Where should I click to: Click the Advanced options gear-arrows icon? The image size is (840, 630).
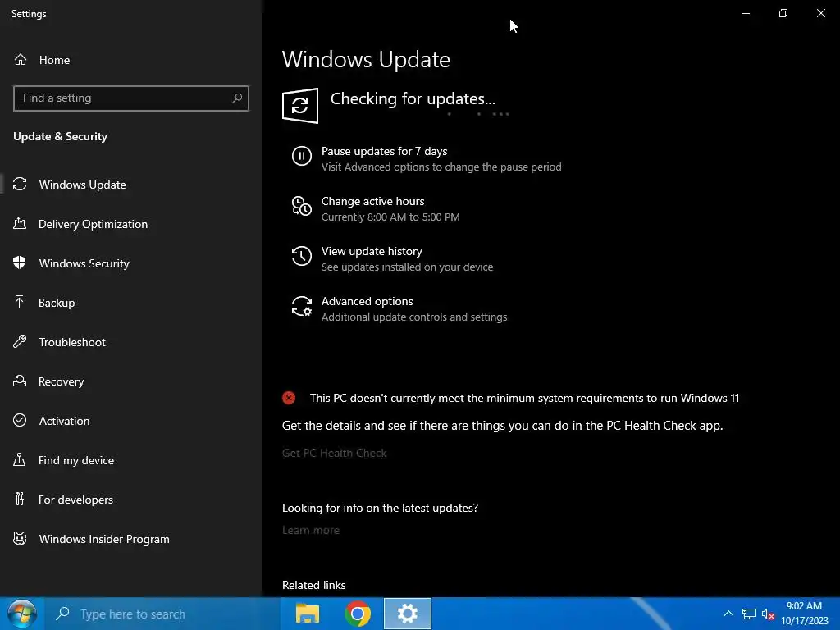pyautogui.click(x=302, y=307)
